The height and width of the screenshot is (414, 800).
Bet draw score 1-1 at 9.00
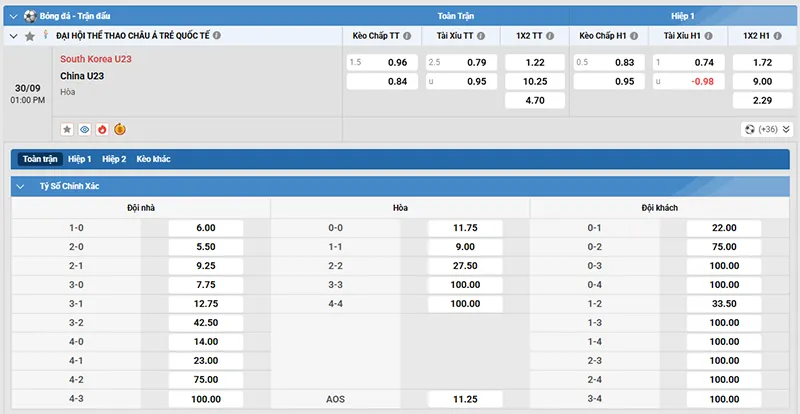coord(465,247)
